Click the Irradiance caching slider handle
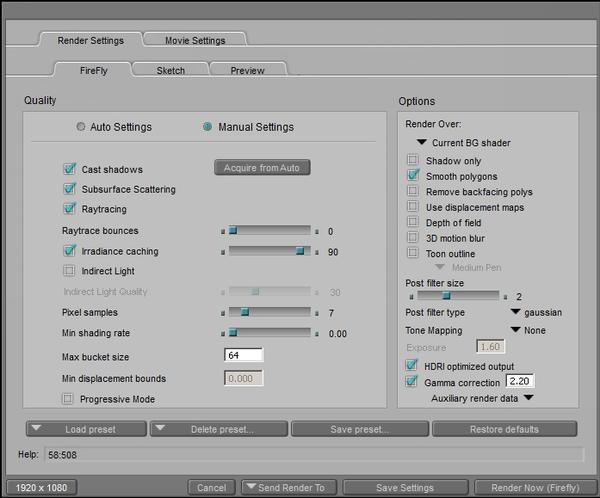600x498 pixels. tap(300, 251)
